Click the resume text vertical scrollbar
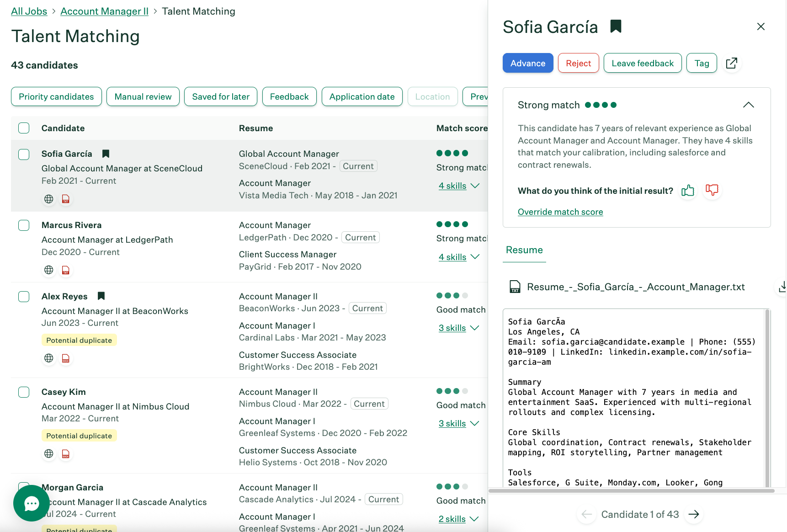The image size is (787, 532). tap(767, 398)
